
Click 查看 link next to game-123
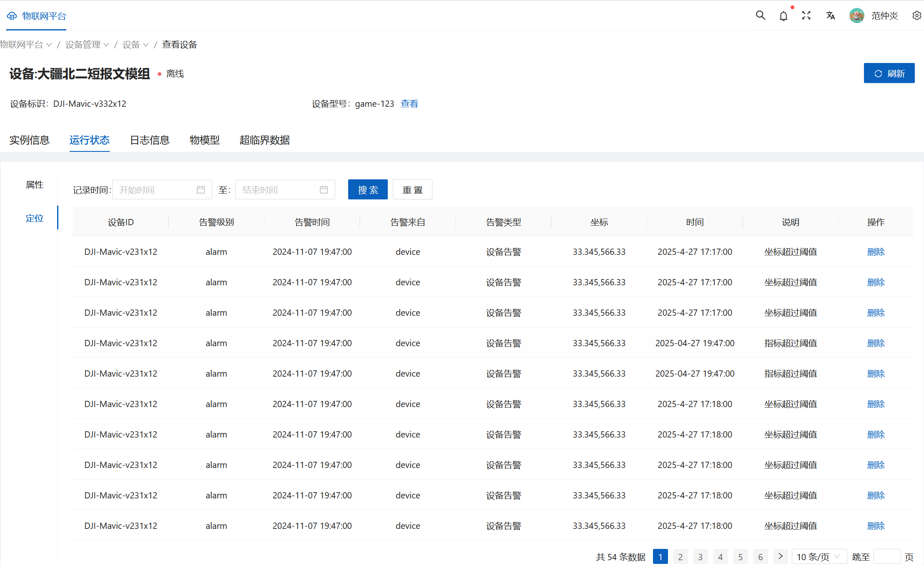409,104
